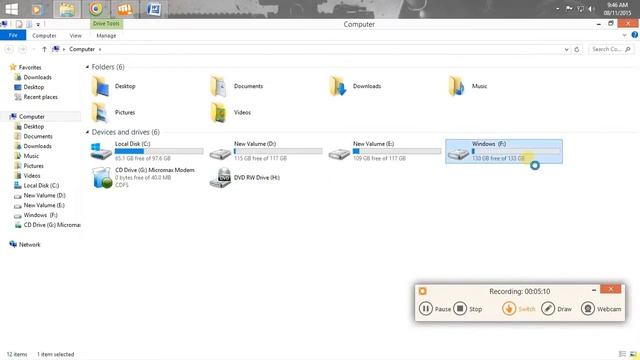Select Videos in the navigation pane
Screen dimensions: 640x360
click(x=32, y=176)
